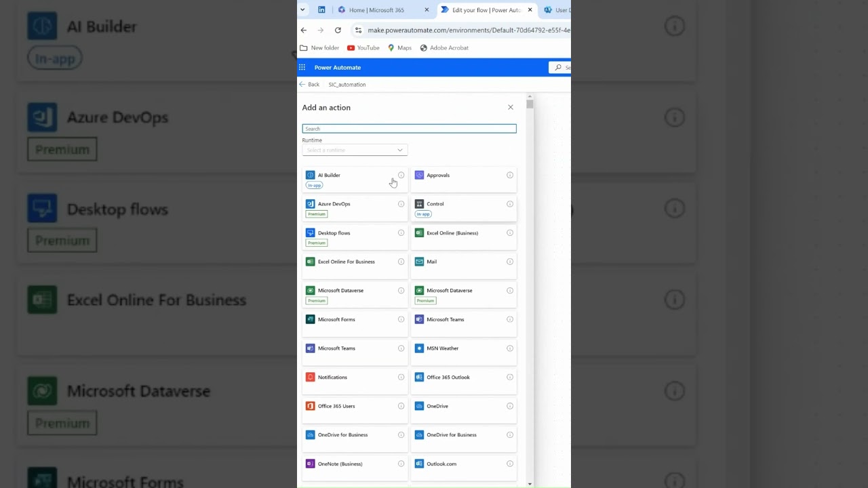
Task: Open the New folder bookmark
Action: (x=319, y=48)
